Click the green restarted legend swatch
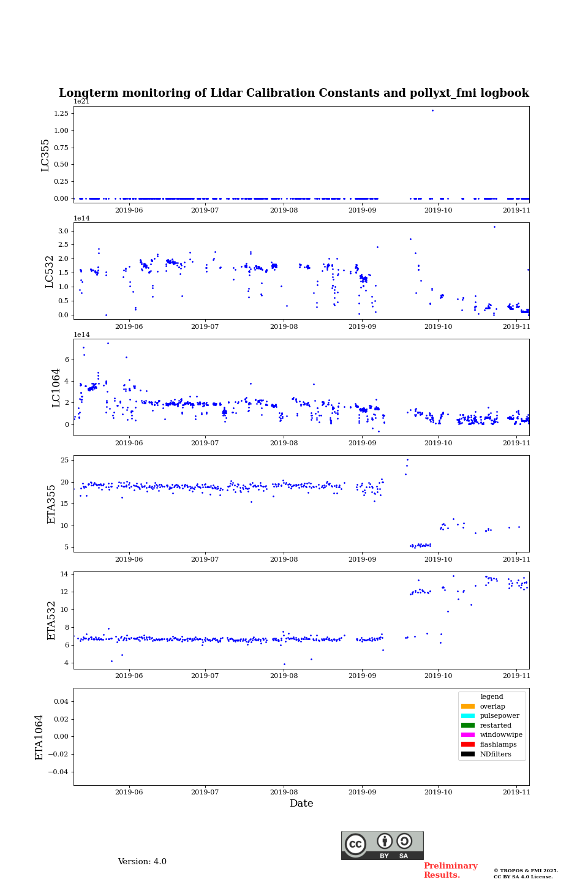Image resolution: width=588 pixels, height=882 pixels. [x=467, y=725]
